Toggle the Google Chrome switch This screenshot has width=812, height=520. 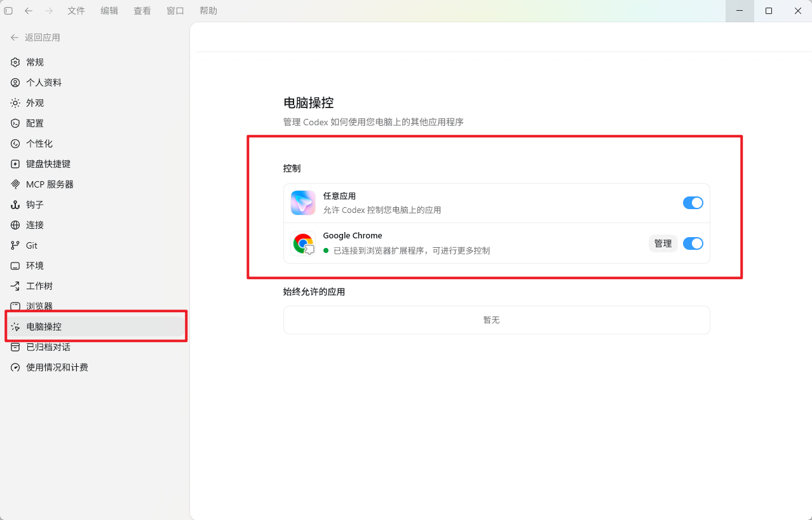(693, 243)
